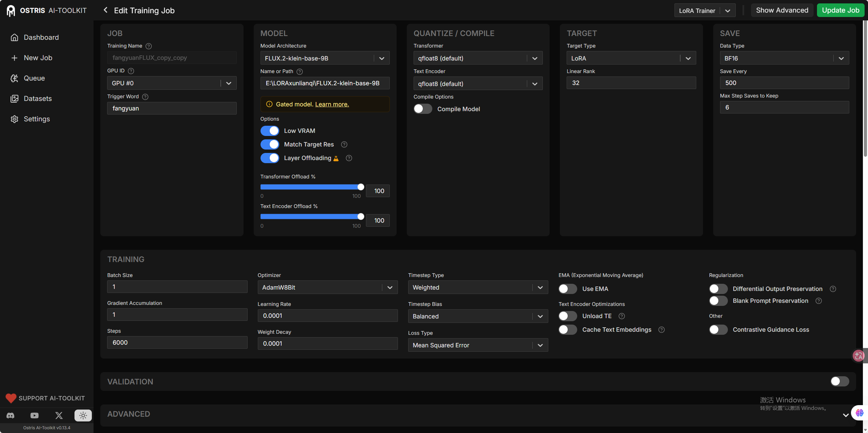Open the Timestep Type dropdown showing Weighted

click(478, 288)
